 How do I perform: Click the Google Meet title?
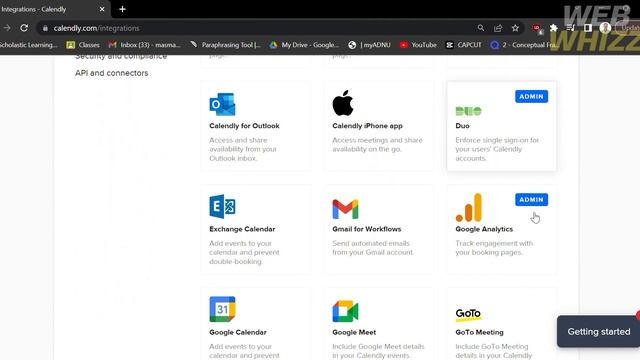click(x=354, y=332)
